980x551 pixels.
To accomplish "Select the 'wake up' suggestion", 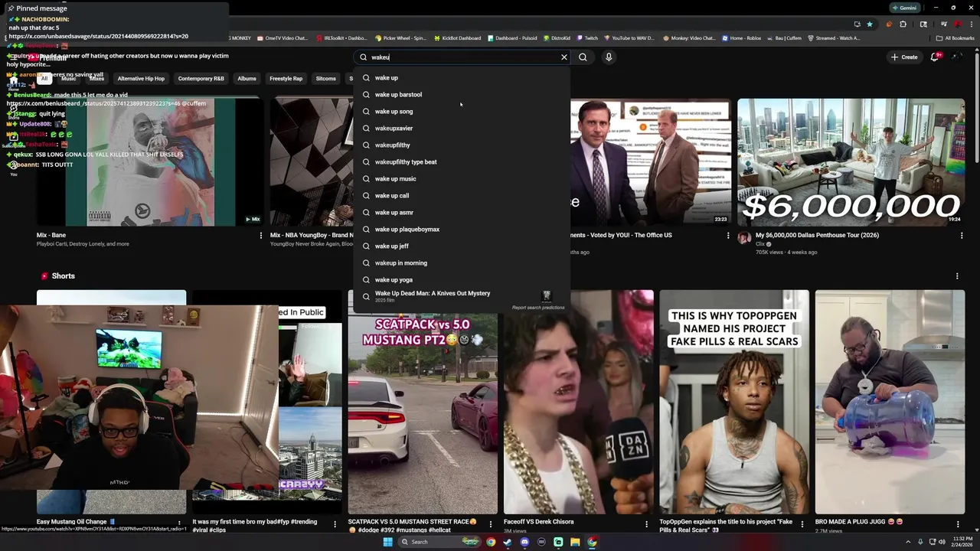I will click(462, 77).
